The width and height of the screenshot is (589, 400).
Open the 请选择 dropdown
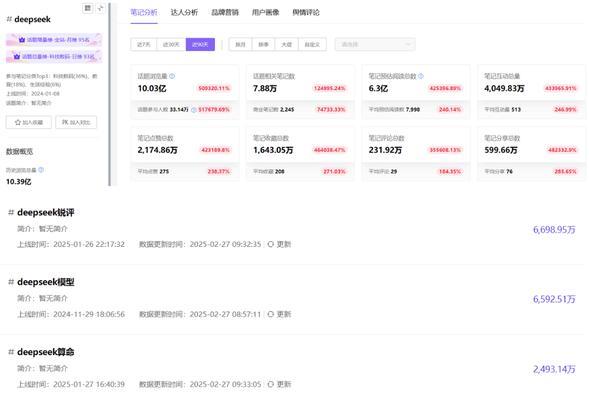click(x=375, y=44)
